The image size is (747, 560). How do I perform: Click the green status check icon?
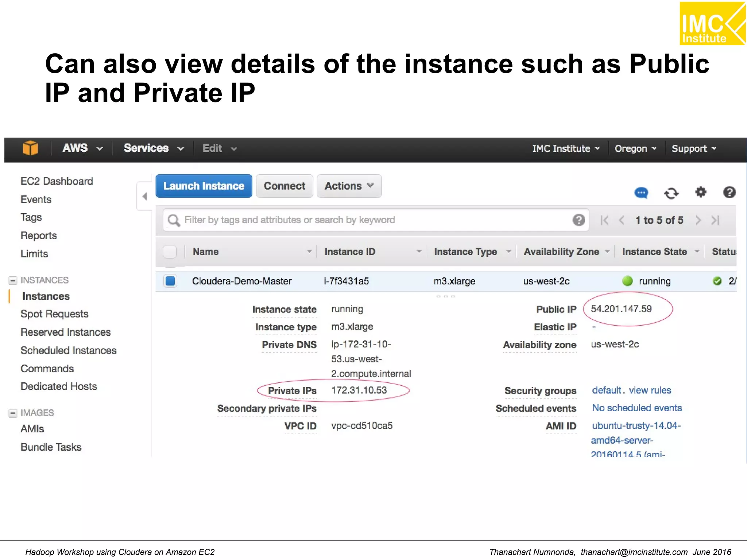717,281
